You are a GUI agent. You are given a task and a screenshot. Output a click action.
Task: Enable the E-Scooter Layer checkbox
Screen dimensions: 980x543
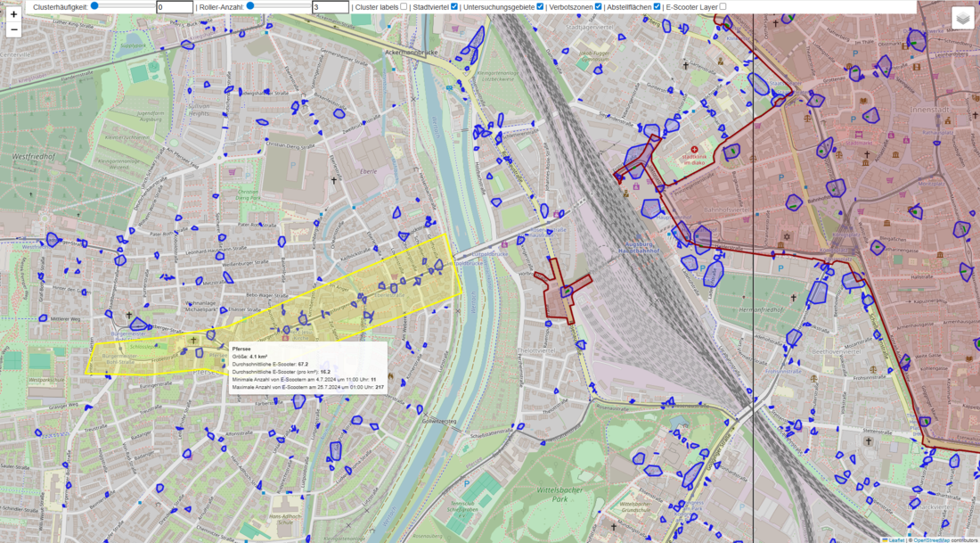(x=723, y=6)
